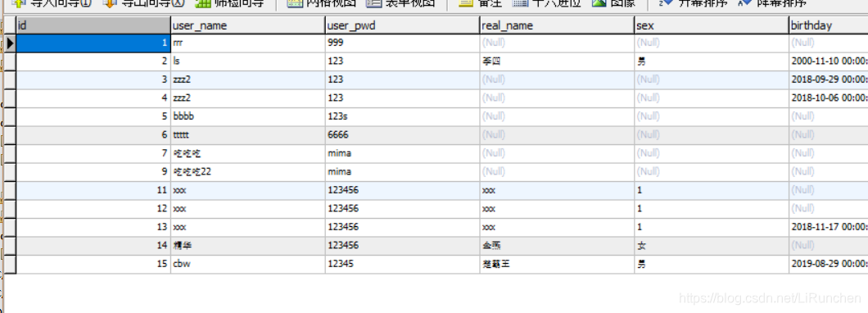
Task: Select sex value '1' in row id 11
Action: click(712, 190)
